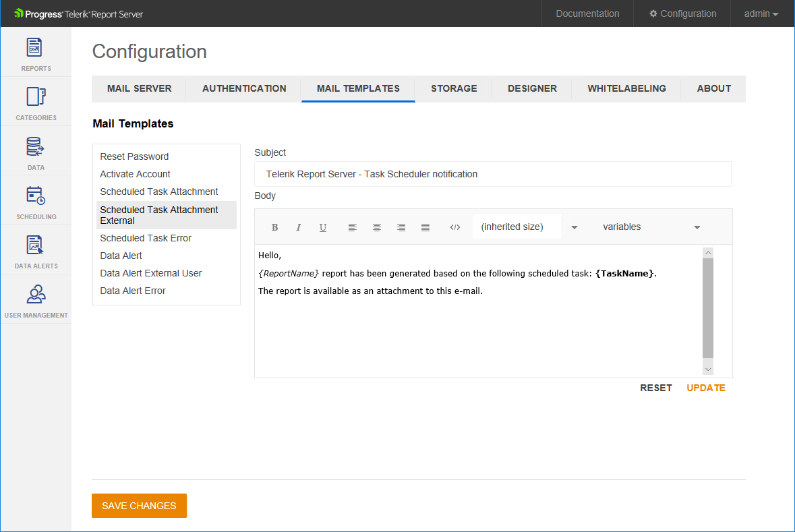Click the Update template button
The height and width of the screenshot is (532, 795).
(705, 388)
